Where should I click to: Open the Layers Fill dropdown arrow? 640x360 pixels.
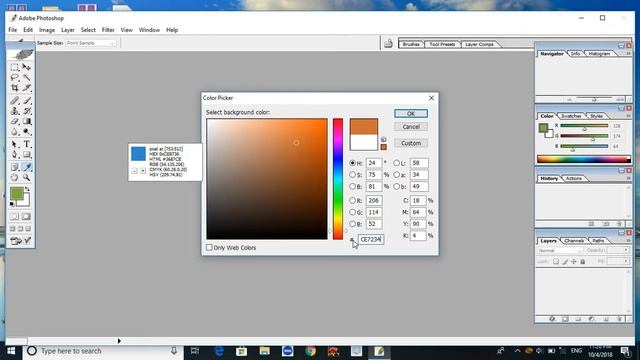(x=626, y=261)
